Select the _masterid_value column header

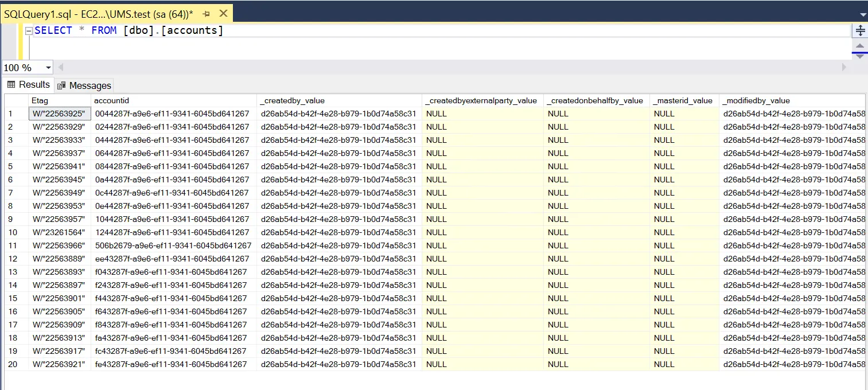(684, 100)
